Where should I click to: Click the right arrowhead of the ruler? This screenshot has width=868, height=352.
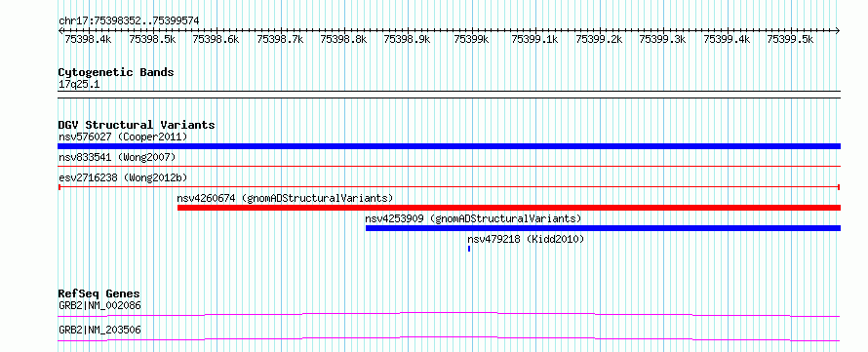pyautogui.click(x=838, y=30)
